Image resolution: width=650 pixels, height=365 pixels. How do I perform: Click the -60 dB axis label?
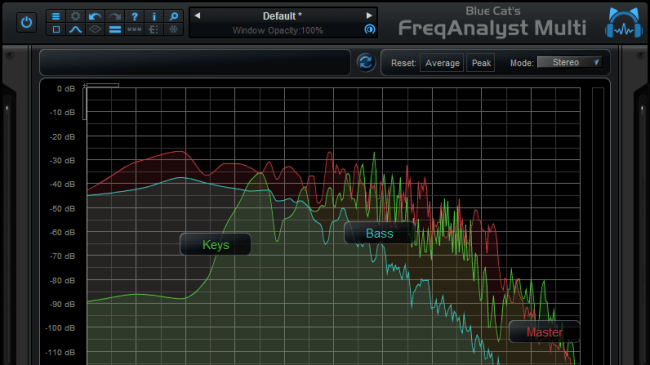click(63, 232)
